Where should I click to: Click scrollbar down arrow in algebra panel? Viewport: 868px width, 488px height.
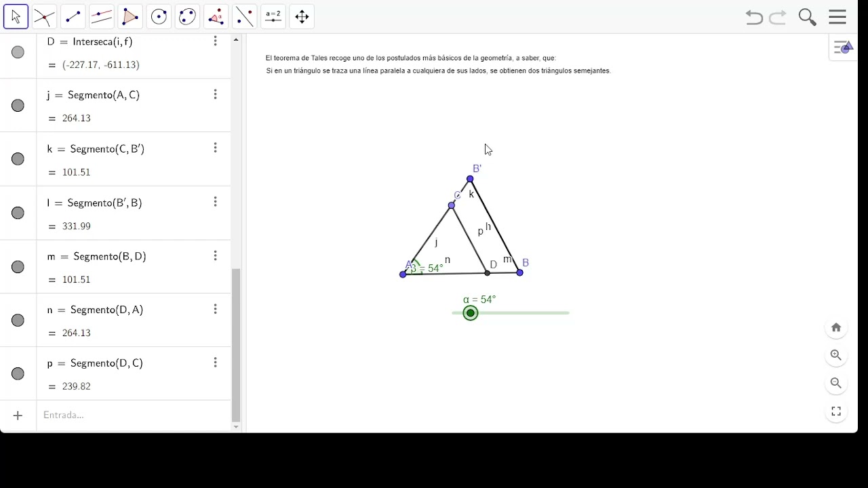tap(236, 427)
